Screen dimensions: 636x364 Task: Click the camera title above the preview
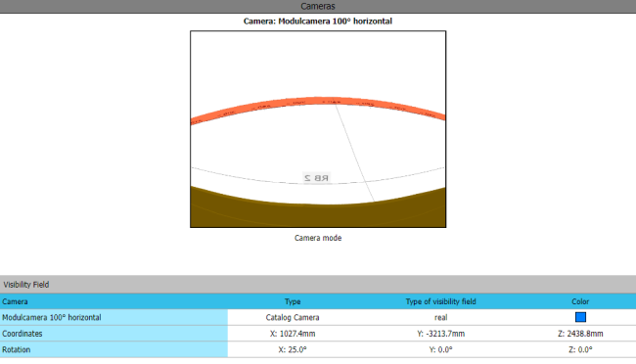[x=318, y=22]
